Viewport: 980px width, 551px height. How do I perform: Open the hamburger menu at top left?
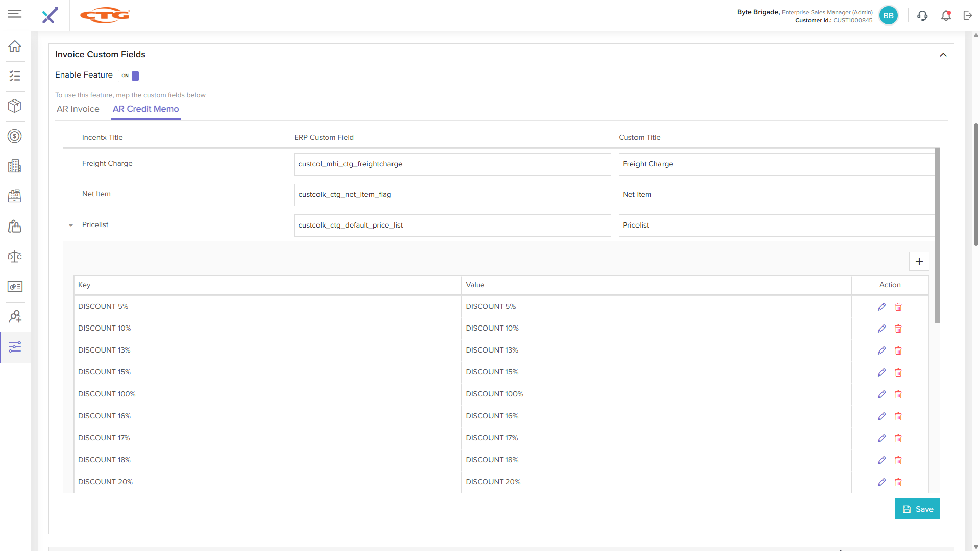[15, 14]
